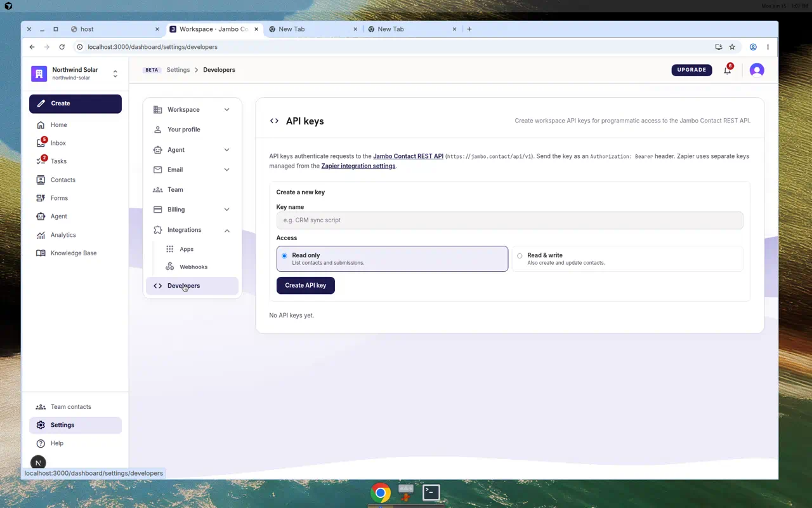
Task: Click the Apps grid icon
Action: coord(170,250)
